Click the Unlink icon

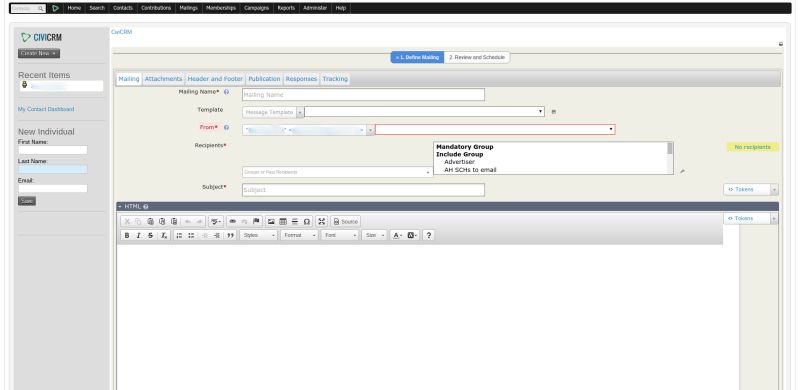(x=244, y=222)
